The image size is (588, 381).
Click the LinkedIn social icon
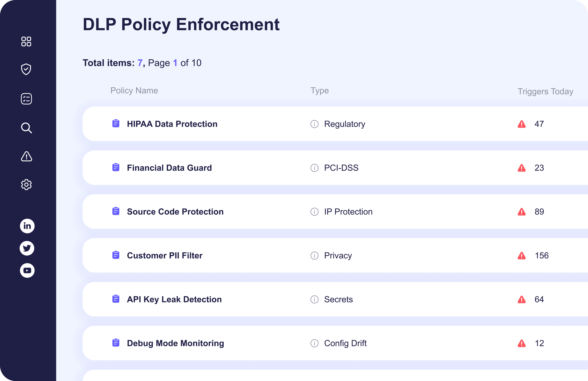pos(27,226)
